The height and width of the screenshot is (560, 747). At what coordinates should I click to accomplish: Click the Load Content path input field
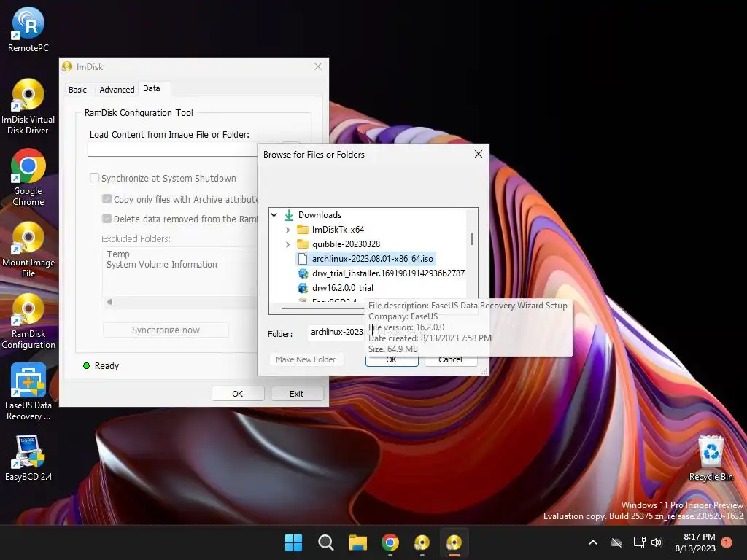[x=172, y=149]
